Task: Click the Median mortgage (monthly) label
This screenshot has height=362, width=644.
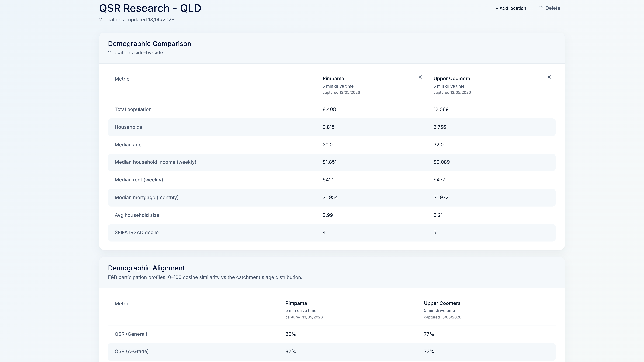Action: 147,198
